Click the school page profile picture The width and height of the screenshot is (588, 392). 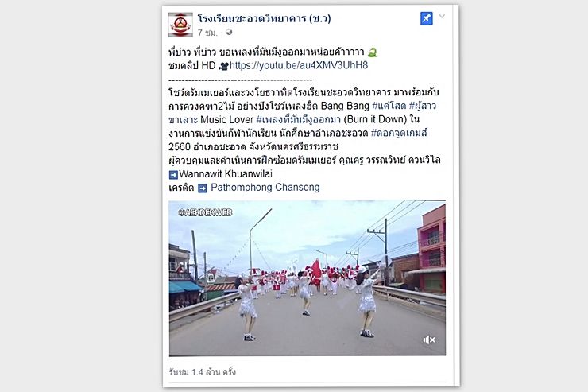[180, 25]
